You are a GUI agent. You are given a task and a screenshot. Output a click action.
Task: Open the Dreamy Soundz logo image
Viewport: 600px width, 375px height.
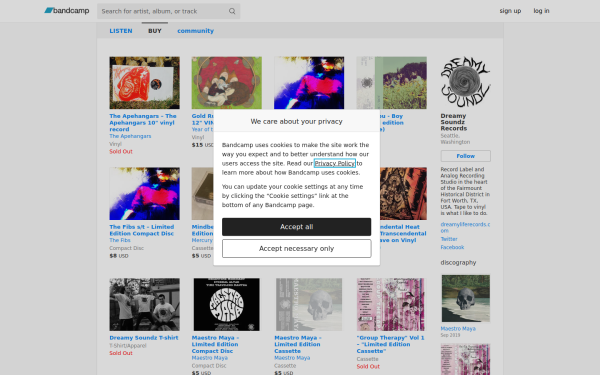coord(465,82)
